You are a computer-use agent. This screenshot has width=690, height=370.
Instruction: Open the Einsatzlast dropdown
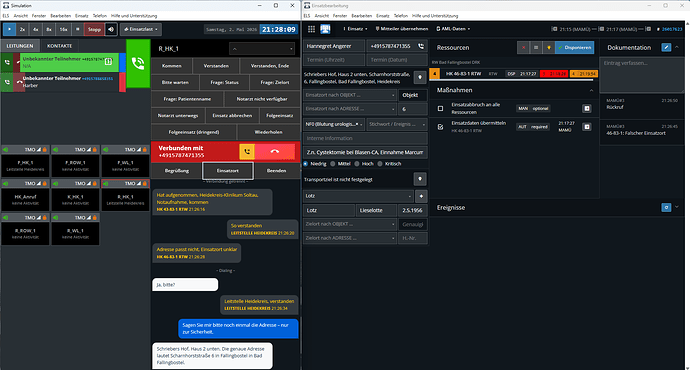tap(141, 29)
